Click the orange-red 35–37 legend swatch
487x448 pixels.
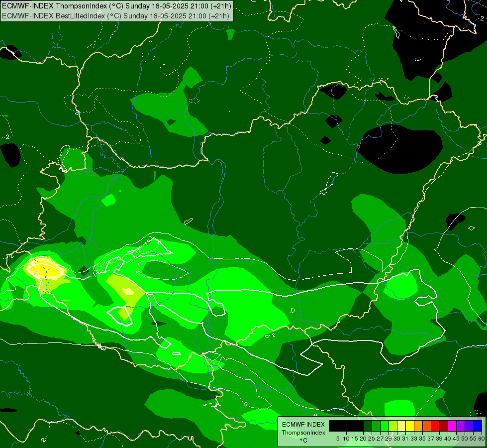pyautogui.click(x=427, y=426)
